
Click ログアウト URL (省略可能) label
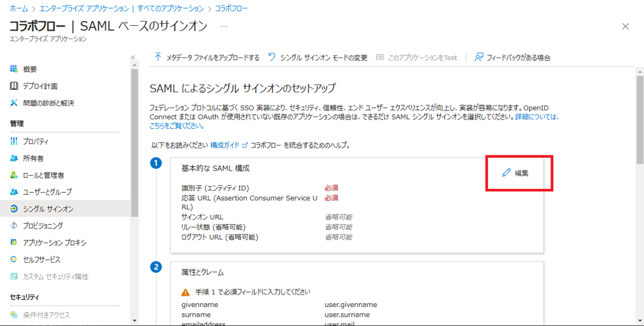[219, 237]
